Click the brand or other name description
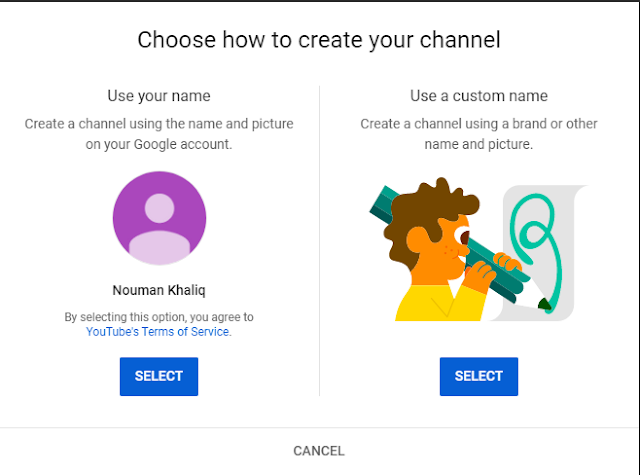 [x=479, y=134]
